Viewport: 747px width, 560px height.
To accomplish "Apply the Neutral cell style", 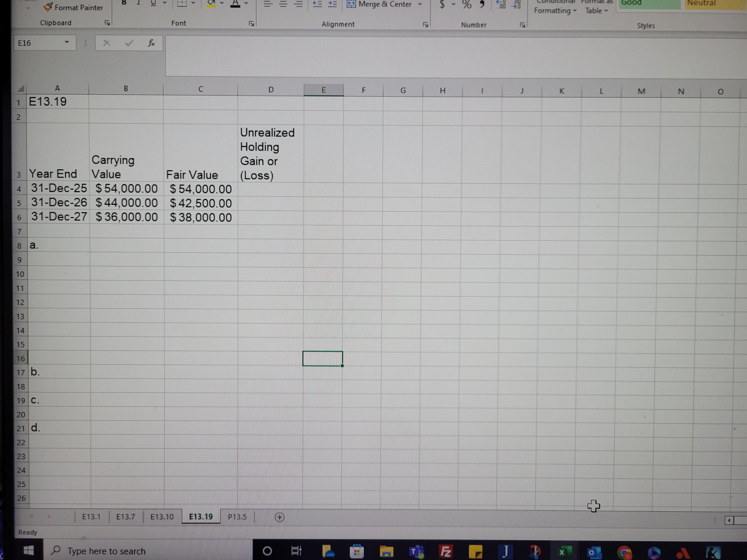I will coord(714,4).
